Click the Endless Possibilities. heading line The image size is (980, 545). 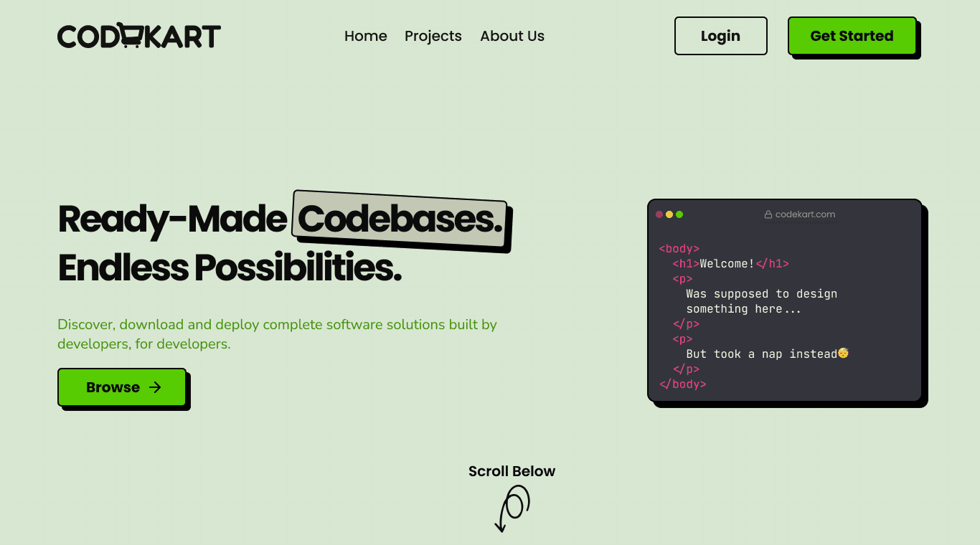point(230,267)
